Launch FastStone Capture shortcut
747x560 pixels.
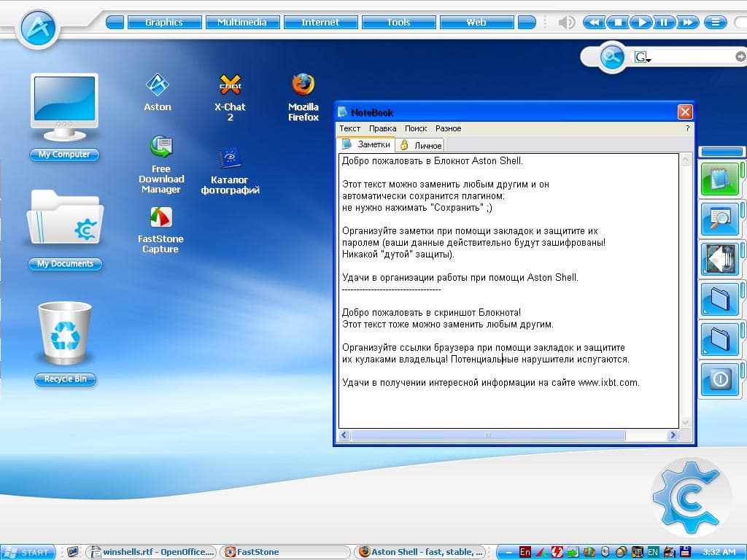pyautogui.click(x=160, y=230)
